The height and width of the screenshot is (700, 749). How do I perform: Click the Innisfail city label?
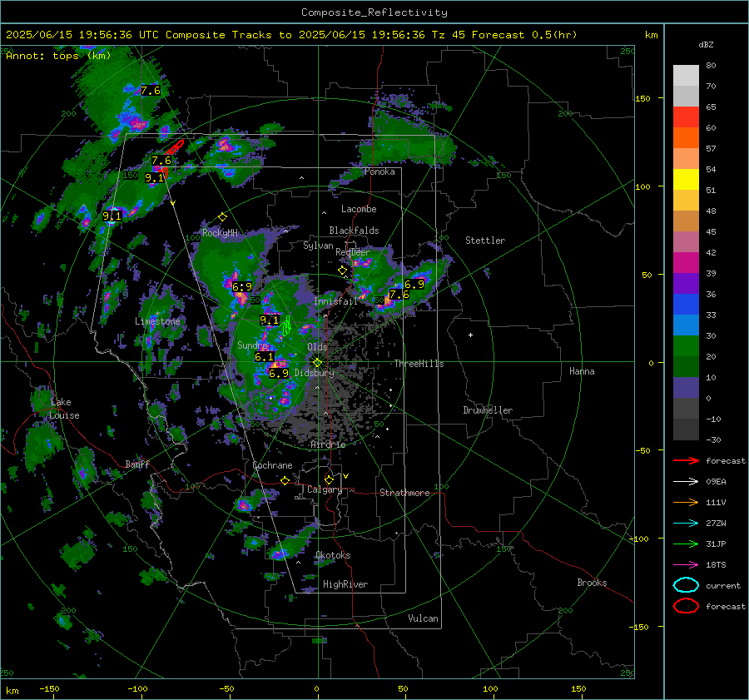(x=336, y=301)
